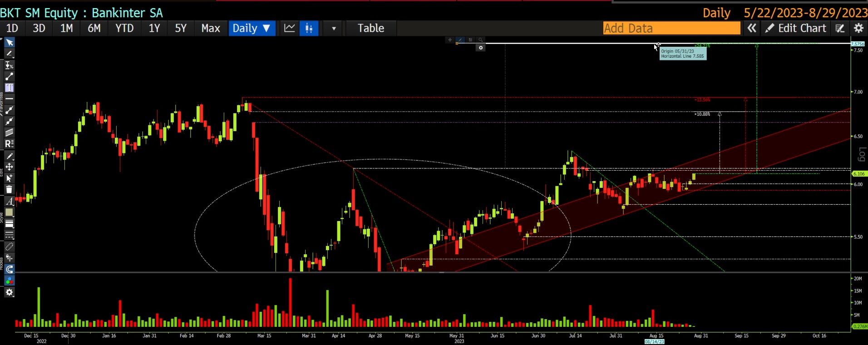Pick the three-point segment line tool
The width and height of the screenshot is (868, 345).
pos(9,110)
